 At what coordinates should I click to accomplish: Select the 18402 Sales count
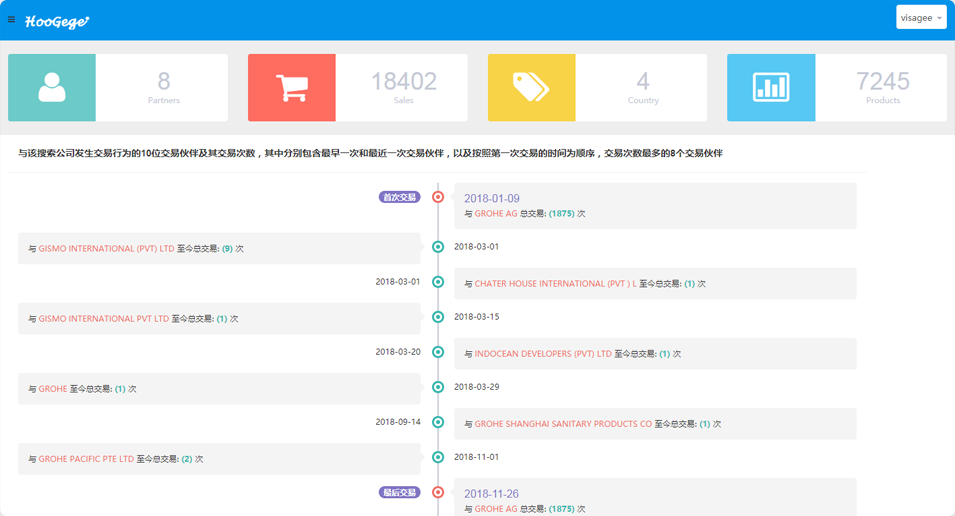(x=404, y=81)
